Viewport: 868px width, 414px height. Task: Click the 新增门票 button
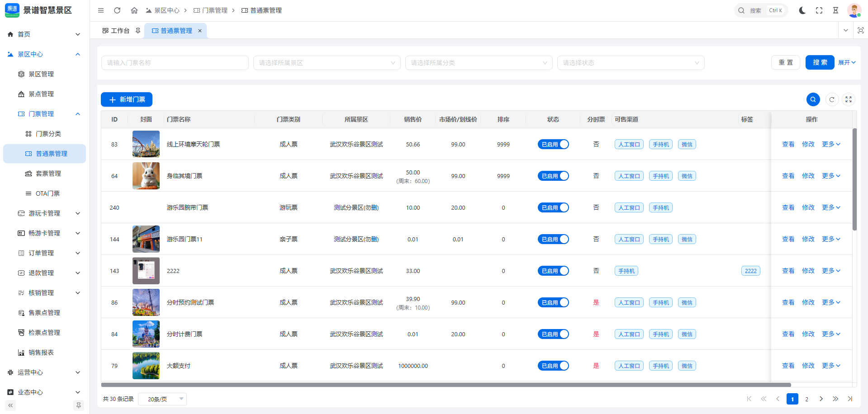127,99
